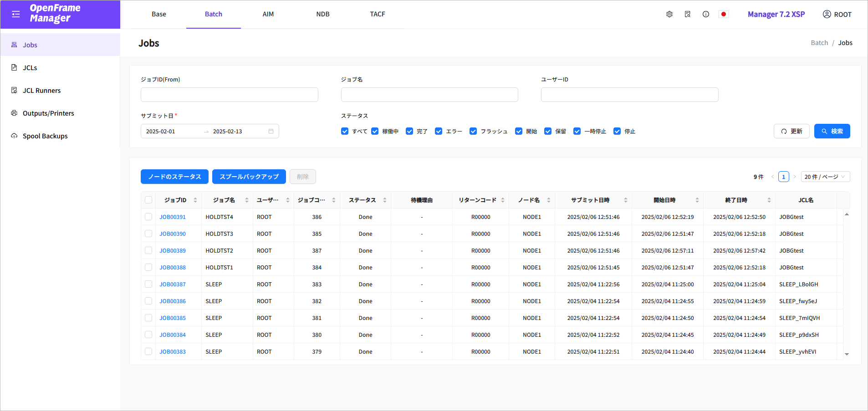Open the JOB00387 job link
Image resolution: width=868 pixels, height=411 pixels.
(x=173, y=284)
